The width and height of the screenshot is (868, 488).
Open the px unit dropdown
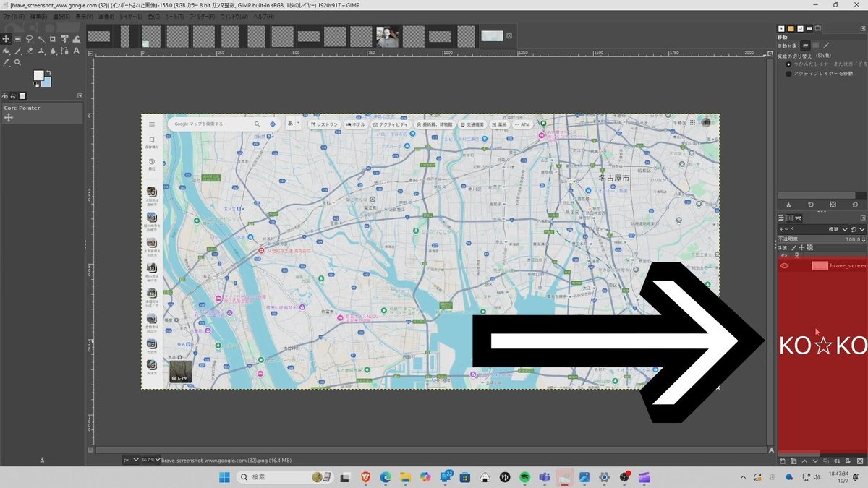click(131, 460)
